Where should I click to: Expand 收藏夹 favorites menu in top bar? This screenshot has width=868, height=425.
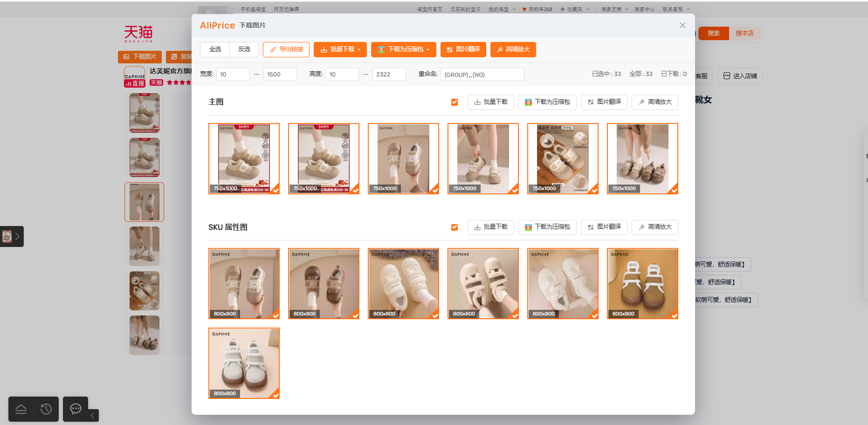tap(575, 9)
